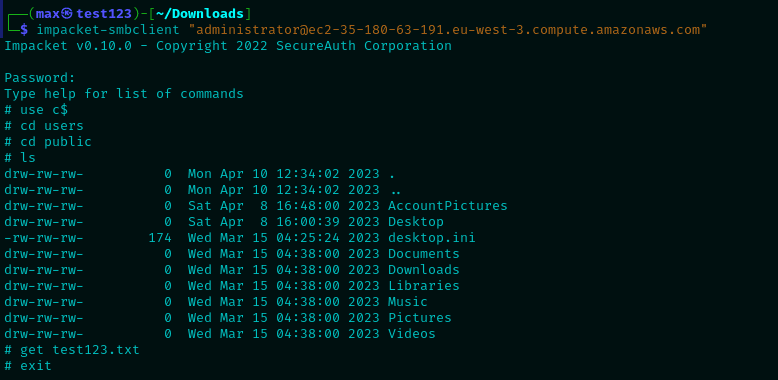Click the Documents directory entry
The height and width of the screenshot is (380, 778).
424,253
